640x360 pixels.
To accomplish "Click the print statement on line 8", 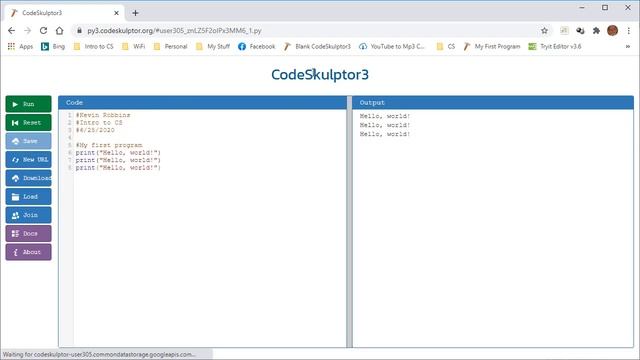I will (x=118, y=168).
